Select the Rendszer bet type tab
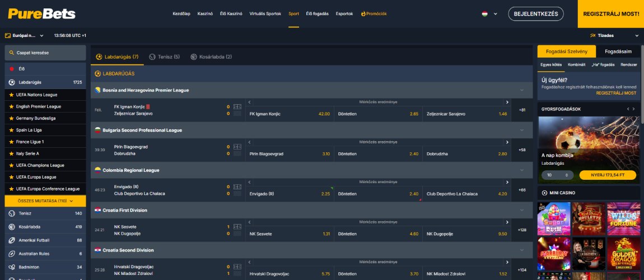Screen dimensions: 644x280 [x=629, y=65]
